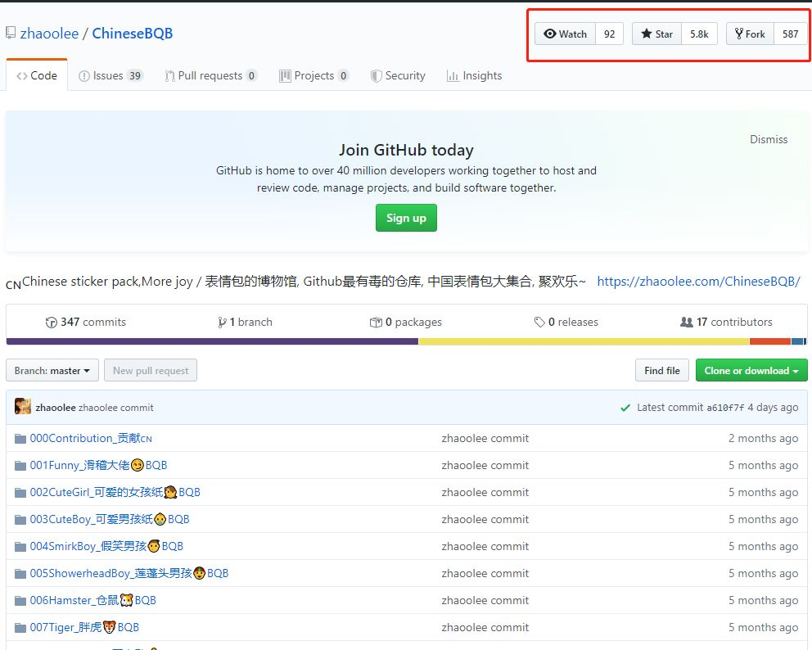The width and height of the screenshot is (812, 650).
Task: Click "5 months ago" in 006Hamster row
Action: (764, 600)
